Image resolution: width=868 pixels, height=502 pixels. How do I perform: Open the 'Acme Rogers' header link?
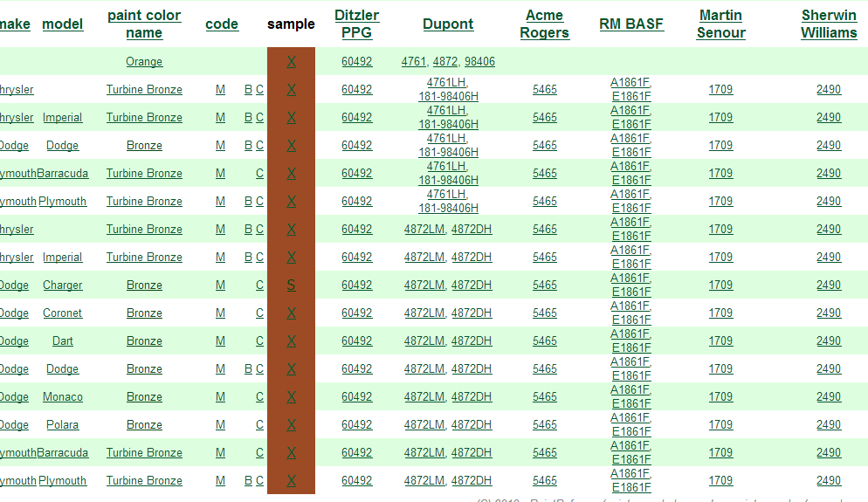tap(544, 24)
